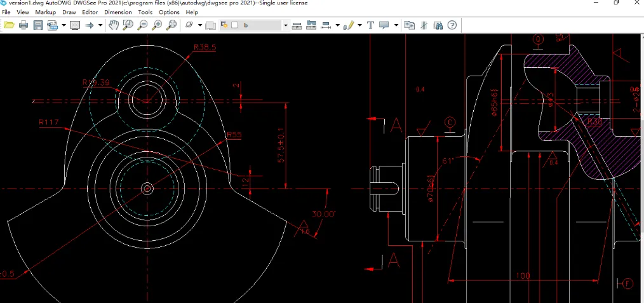
Task: Click the compare drawings icon
Action: click(410, 25)
